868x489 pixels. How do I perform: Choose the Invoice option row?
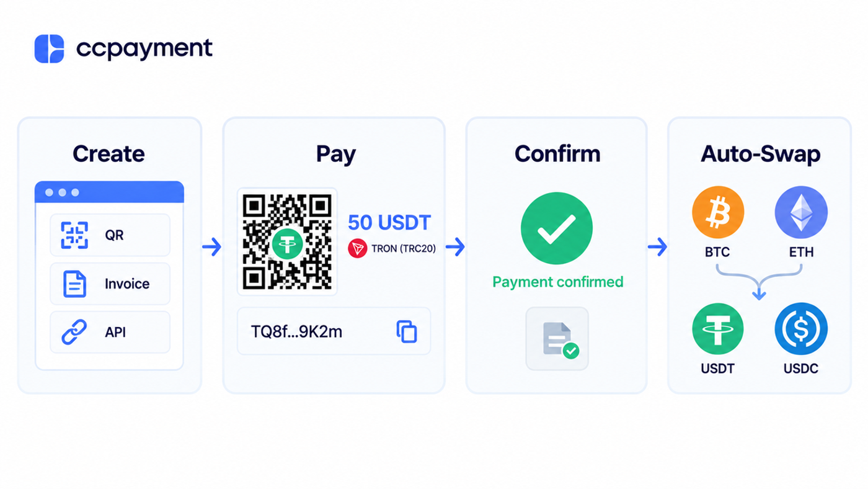(110, 284)
